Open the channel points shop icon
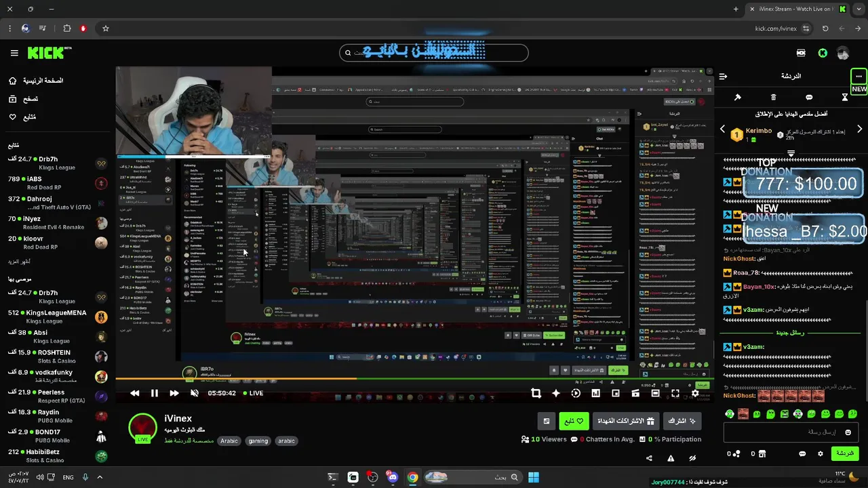The width and height of the screenshot is (868, 488). (762, 453)
